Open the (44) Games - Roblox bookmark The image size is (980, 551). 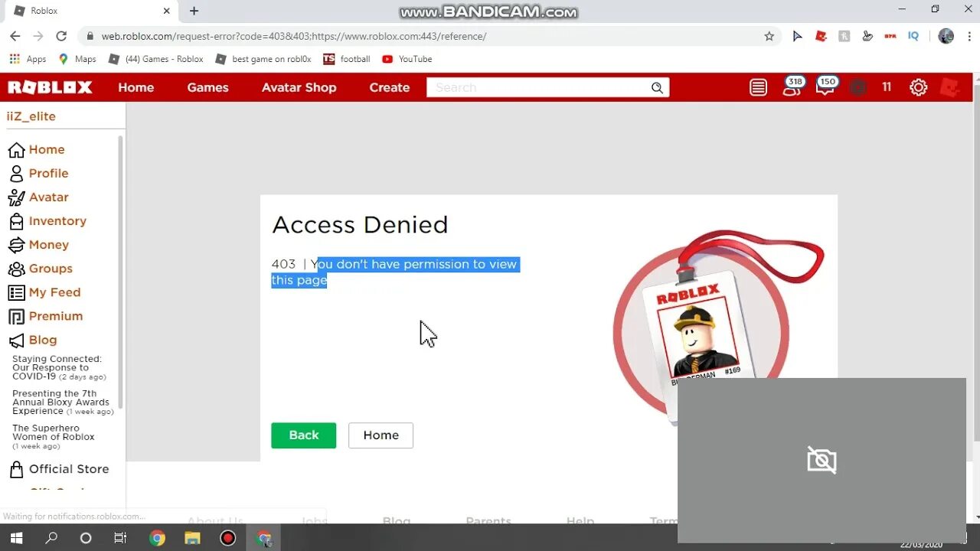tap(156, 59)
